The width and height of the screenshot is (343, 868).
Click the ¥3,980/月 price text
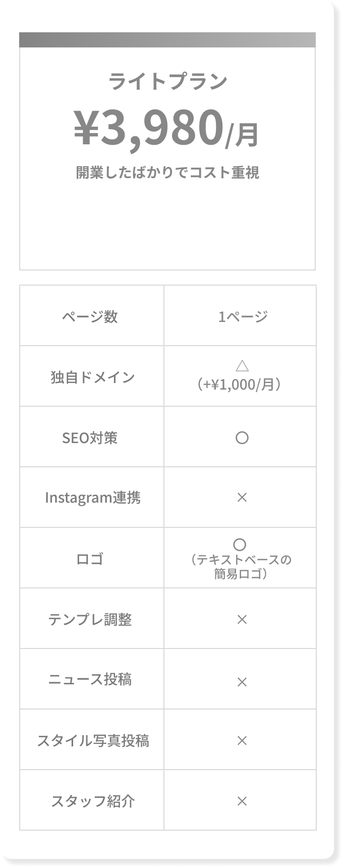coord(167,128)
